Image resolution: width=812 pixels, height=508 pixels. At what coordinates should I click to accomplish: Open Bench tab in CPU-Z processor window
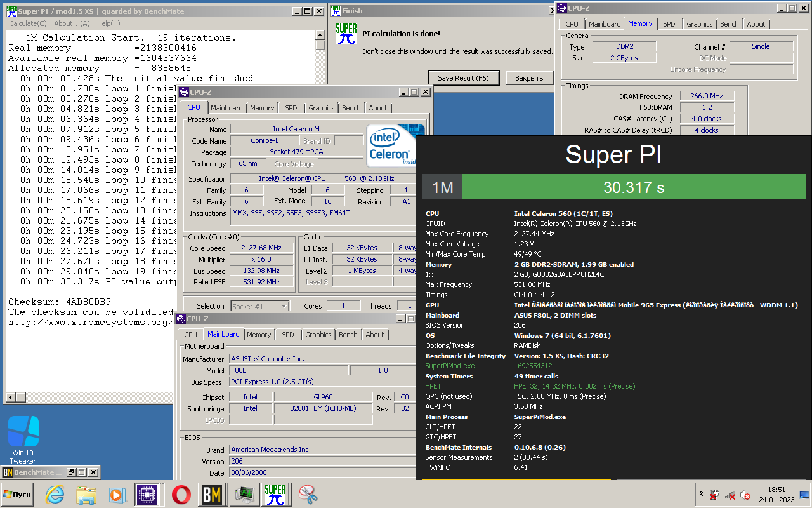(351, 108)
